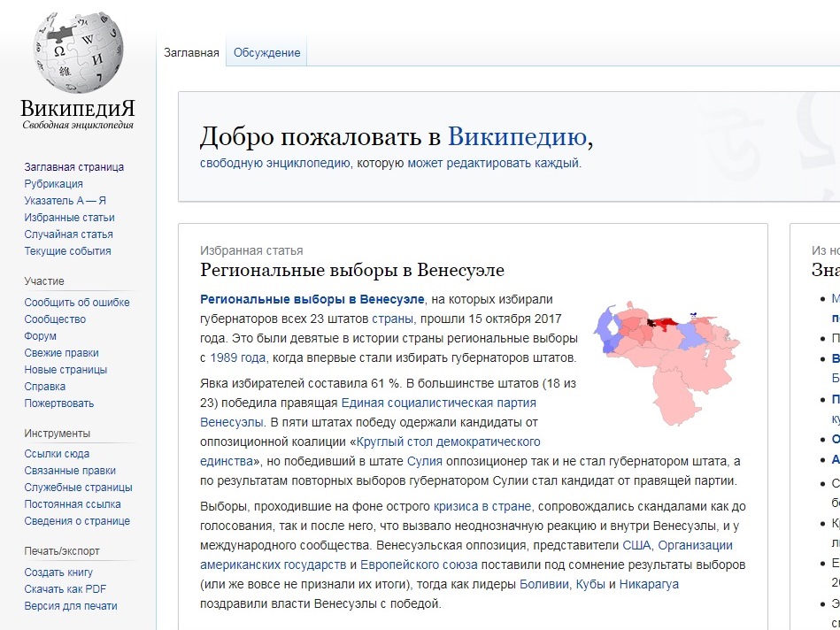The width and height of the screenshot is (840, 630).
Task: Open the Кубы link
Action: (x=590, y=585)
